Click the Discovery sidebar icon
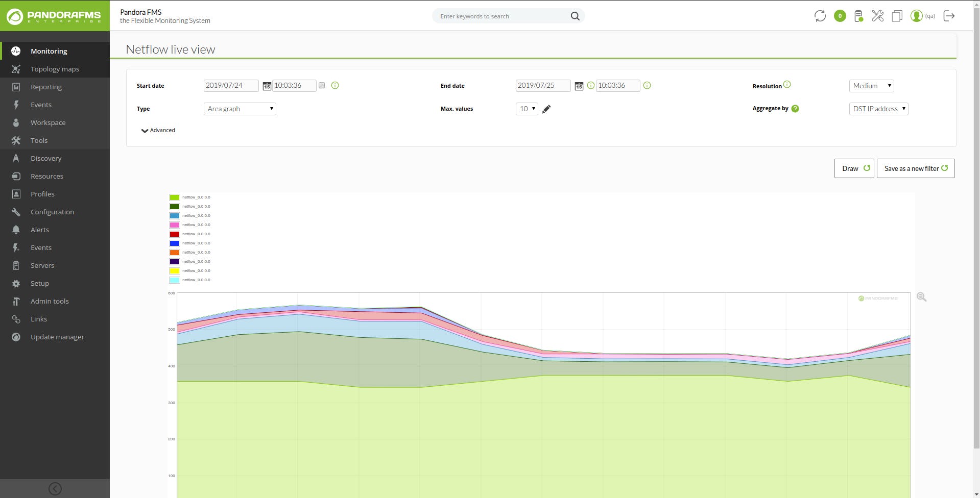980x498 pixels. point(16,158)
